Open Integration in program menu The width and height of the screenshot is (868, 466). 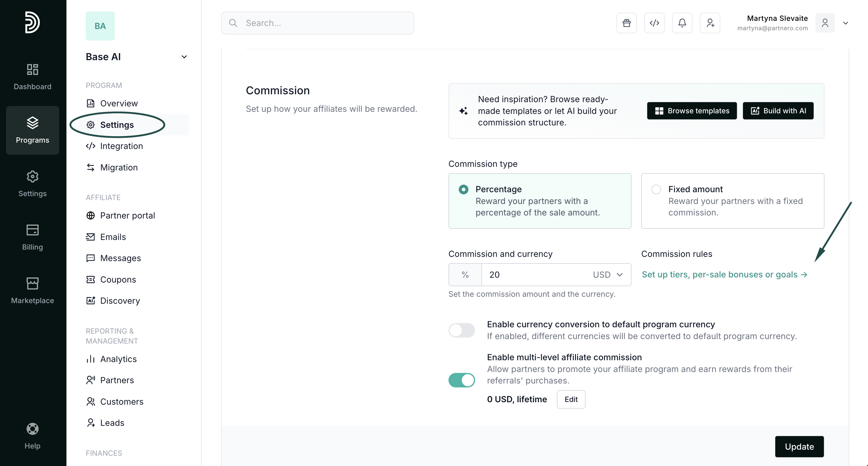121,146
